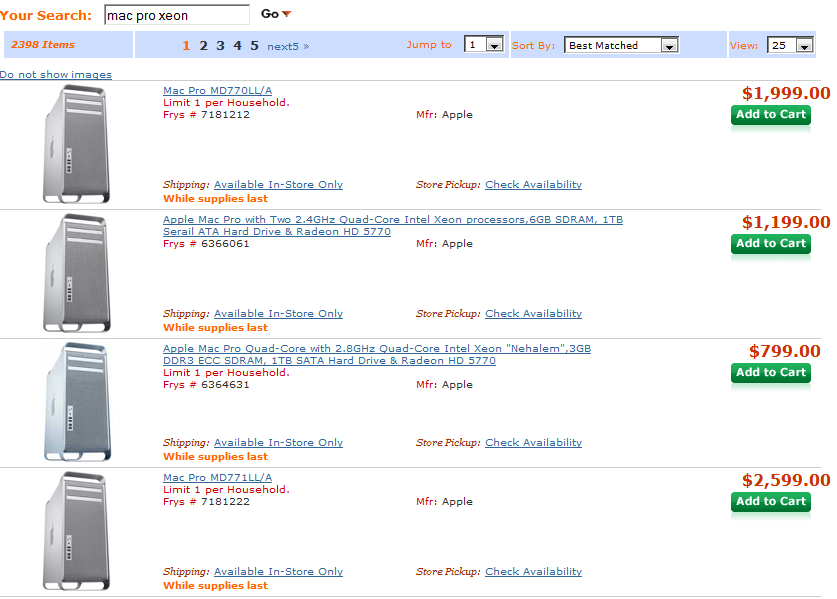The image size is (837, 599).
Task: Click Do not show images link
Action: [56, 75]
